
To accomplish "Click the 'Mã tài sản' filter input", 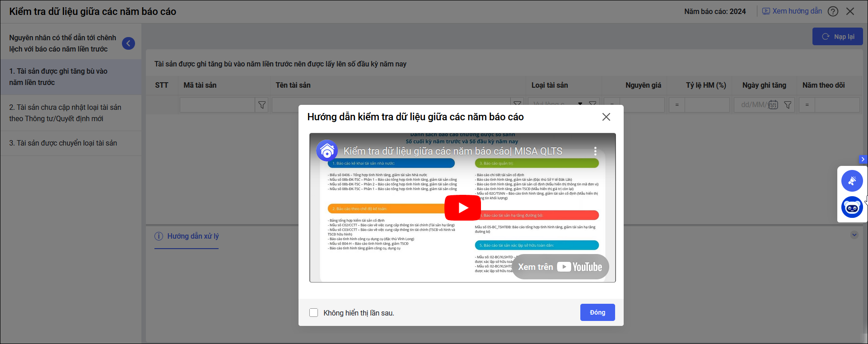I will [x=217, y=105].
